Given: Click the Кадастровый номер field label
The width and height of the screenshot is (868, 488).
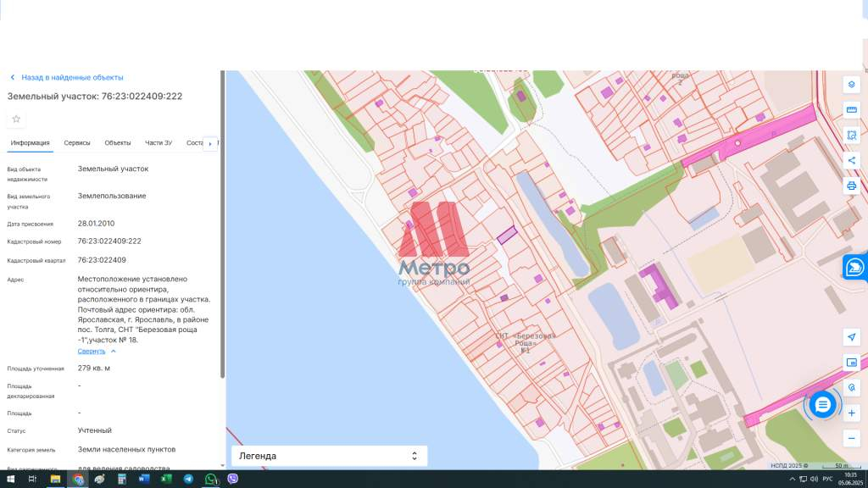Looking at the screenshot, I should [x=34, y=241].
